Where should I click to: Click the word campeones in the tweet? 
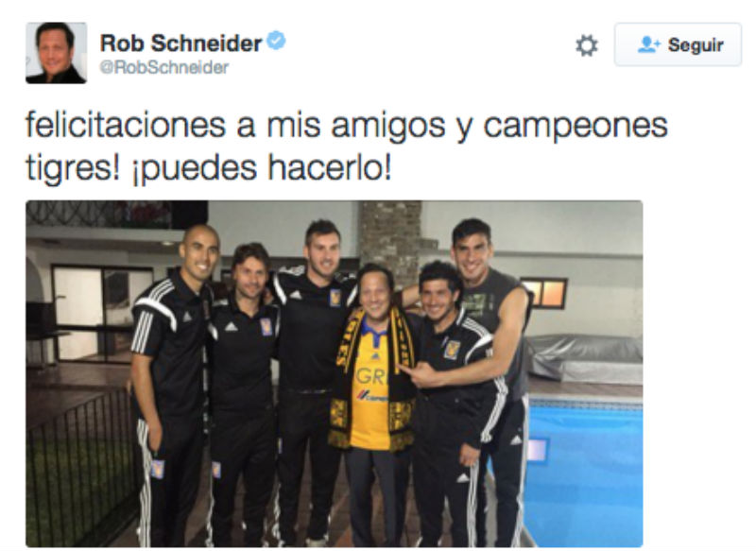tap(576, 127)
